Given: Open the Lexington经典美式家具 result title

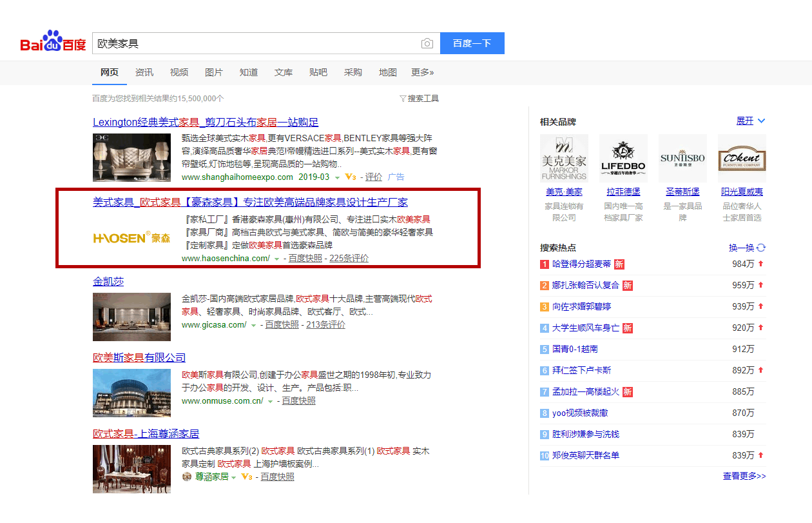Looking at the screenshot, I should 206,123.
